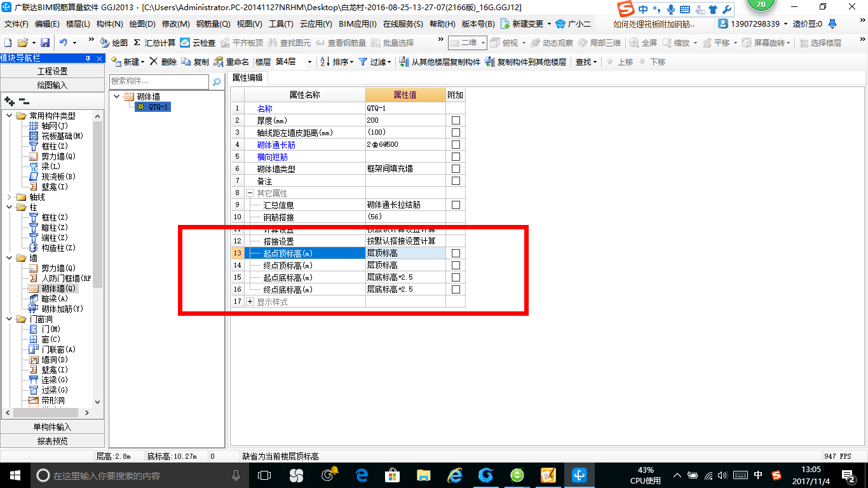The image size is (868, 488).
Task: Pin the 模块导航栏 panel
Action: click(88, 58)
